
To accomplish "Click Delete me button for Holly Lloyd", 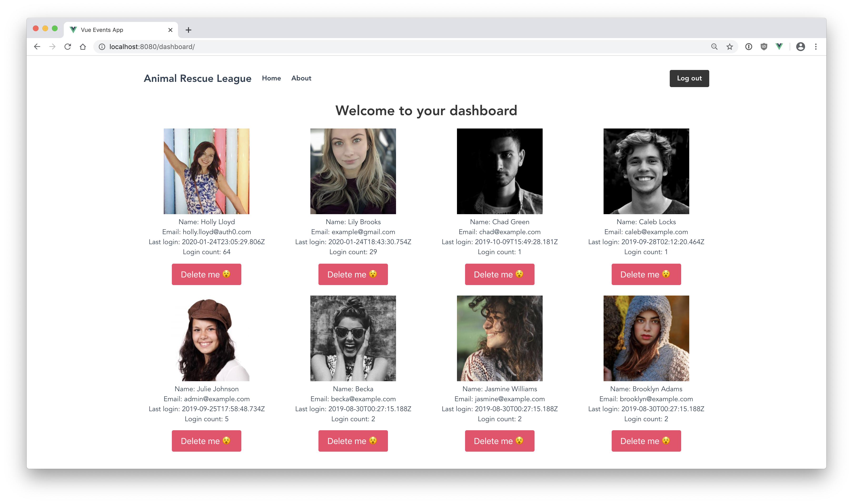I will click(x=206, y=274).
